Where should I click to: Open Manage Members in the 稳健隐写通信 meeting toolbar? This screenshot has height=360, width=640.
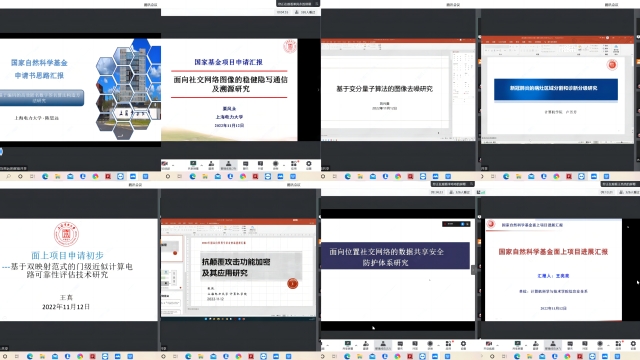(x=229, y=165)
